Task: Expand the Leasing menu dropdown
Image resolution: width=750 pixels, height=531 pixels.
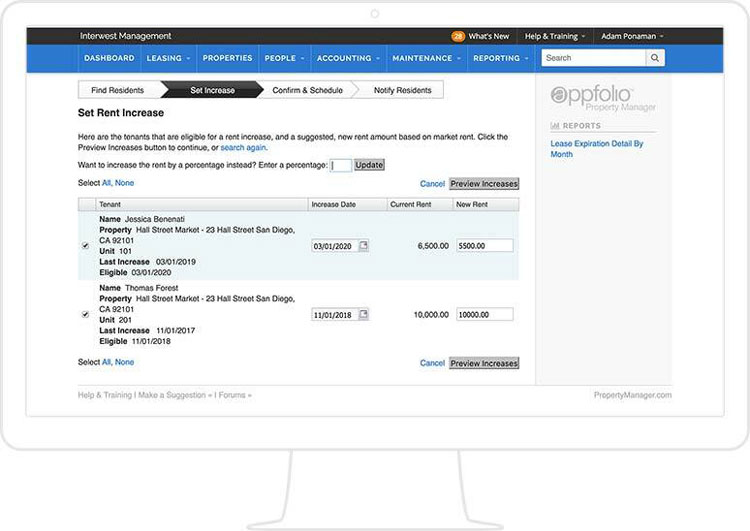Action: [167, 58]
